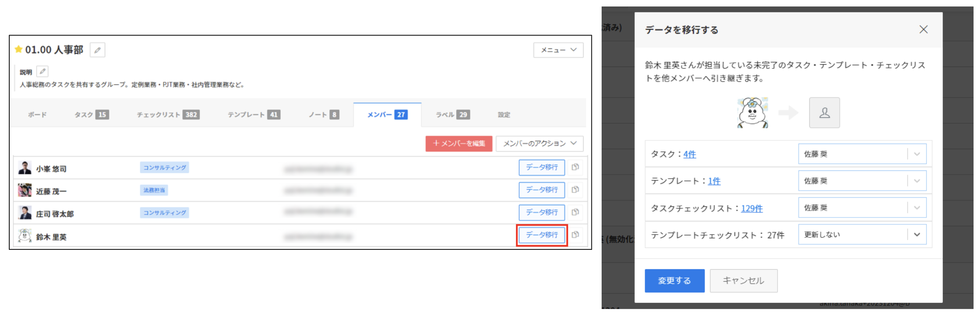Click the 変更する button
This screenshot has height=314, width=980.
(x=674, y=281)
